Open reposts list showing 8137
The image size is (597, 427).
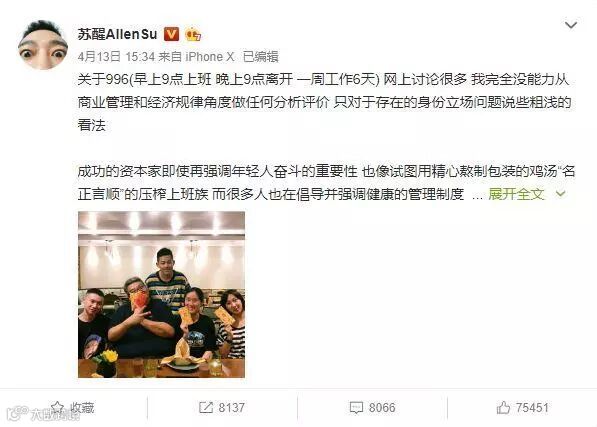[x=222, y=408]
